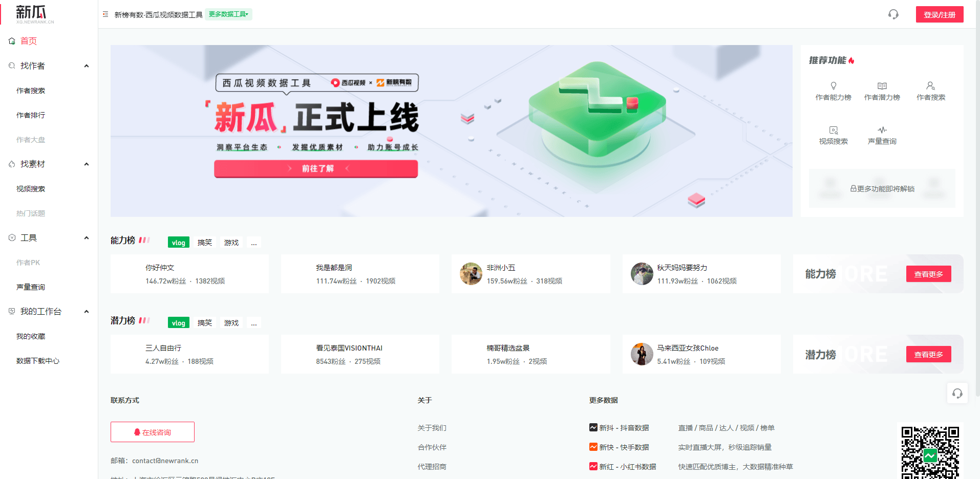Open author card 我是都是洞
Viewport: 980px width, 479px height.
point(360,274)
